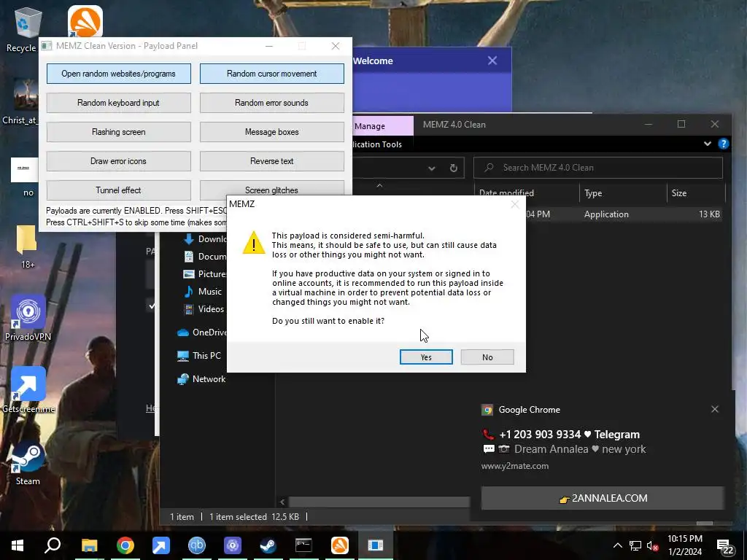This screenshot has width=747, height=560.
Task: Open Avast icon on the taskbar
Action: coord(340,545)
